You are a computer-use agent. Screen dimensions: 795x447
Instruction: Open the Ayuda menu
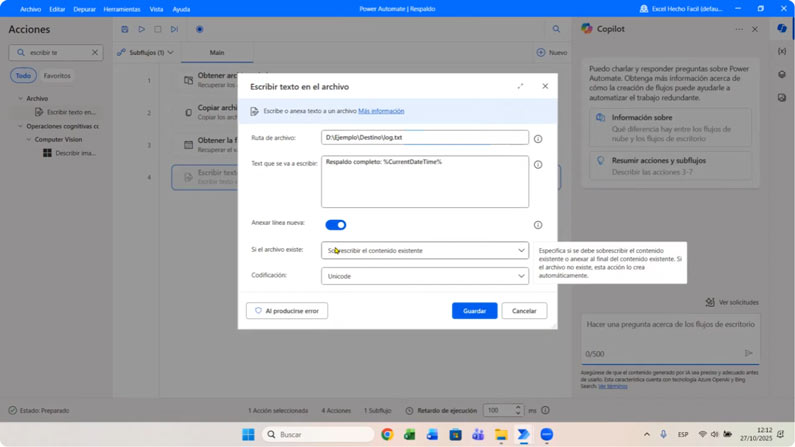181,9
